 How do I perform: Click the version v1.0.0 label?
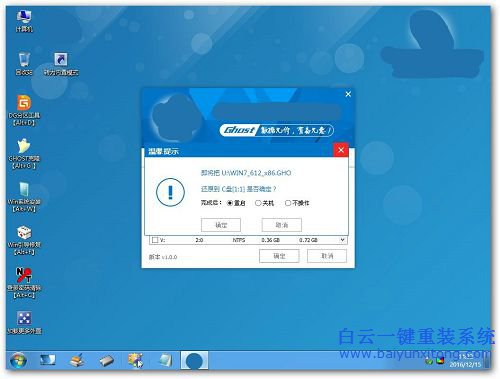click(x=163, y=257)
